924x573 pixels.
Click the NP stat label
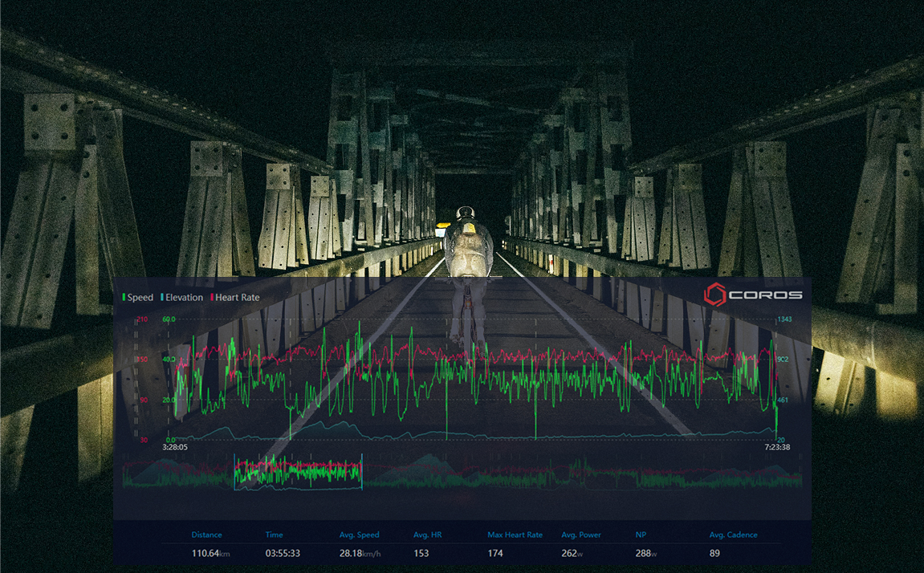coord(641,534)
